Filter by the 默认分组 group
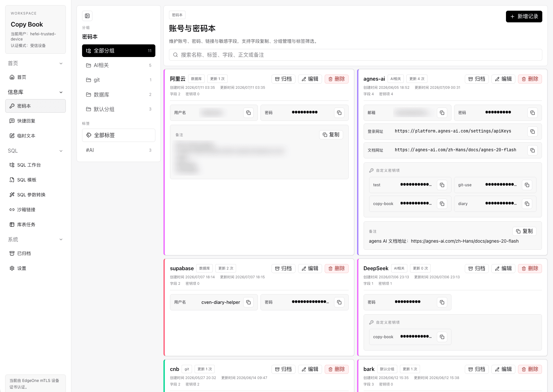This screenshot has height=392, width=553. click(x=119, y=109)
